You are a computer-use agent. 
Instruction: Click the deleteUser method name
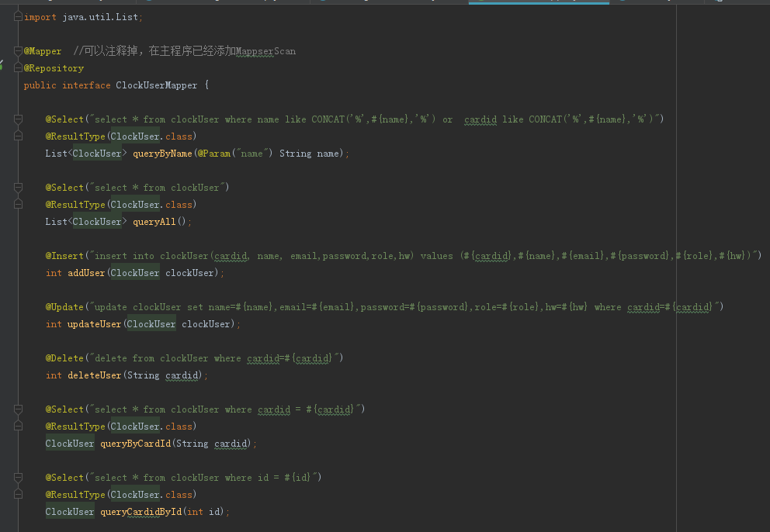[94, 375]
